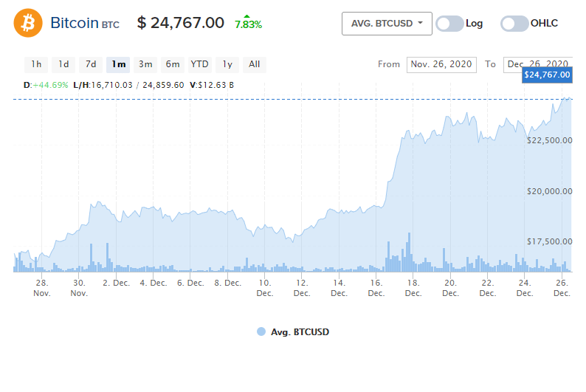Image resolution: width=586 pixels, height=392 pixels.
Task: Click the 8. Dec. date label
Action: click(x=227, y=283)
